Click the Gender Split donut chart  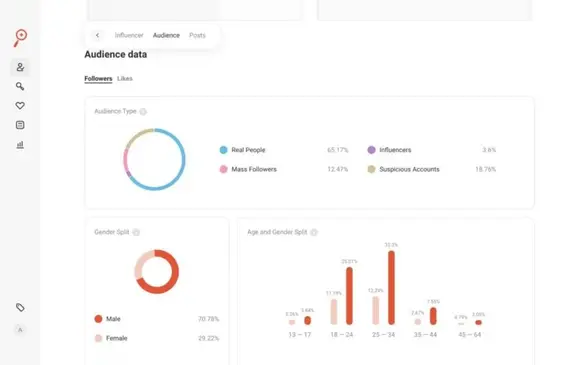click(x=157, y=272)
